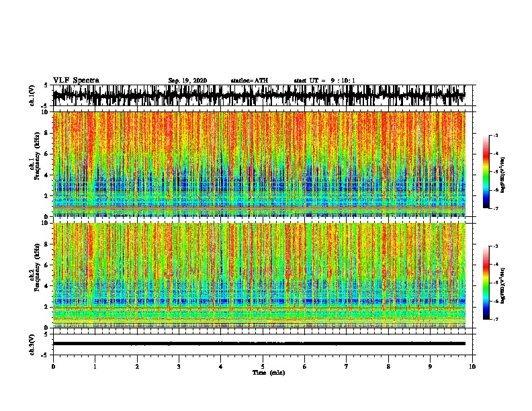Click time axis tick label "9"
This screenshot has width=532, height=411.
[430, 367]
